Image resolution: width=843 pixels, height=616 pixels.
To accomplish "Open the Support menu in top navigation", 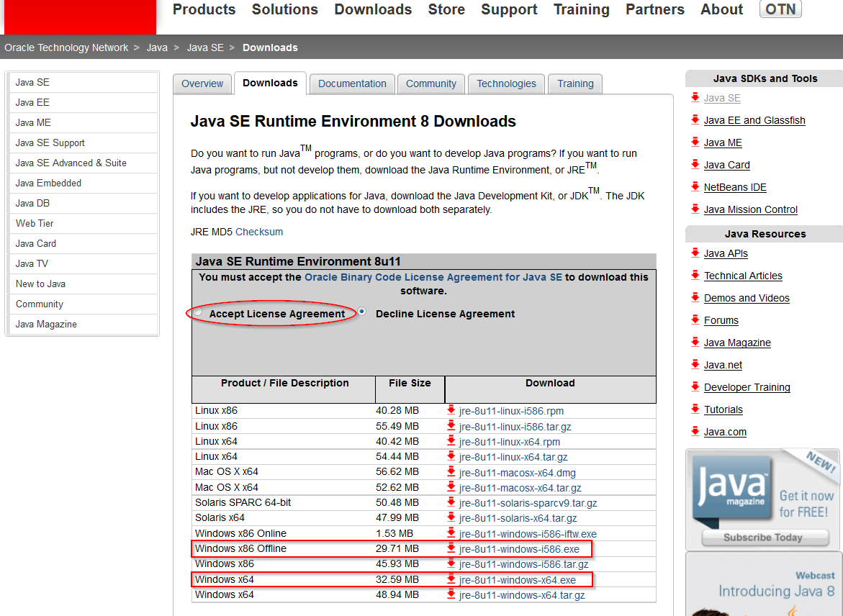I will pos(509,9).
